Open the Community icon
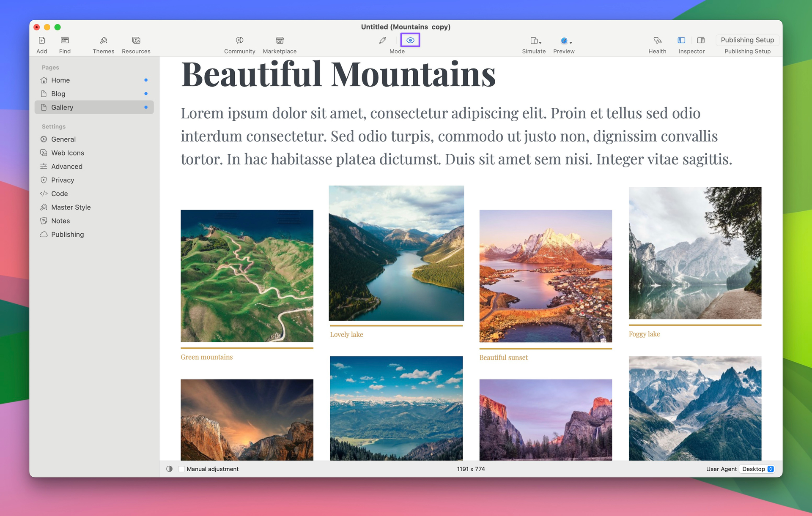Viewport: 812px width, 516px height. 239,41
